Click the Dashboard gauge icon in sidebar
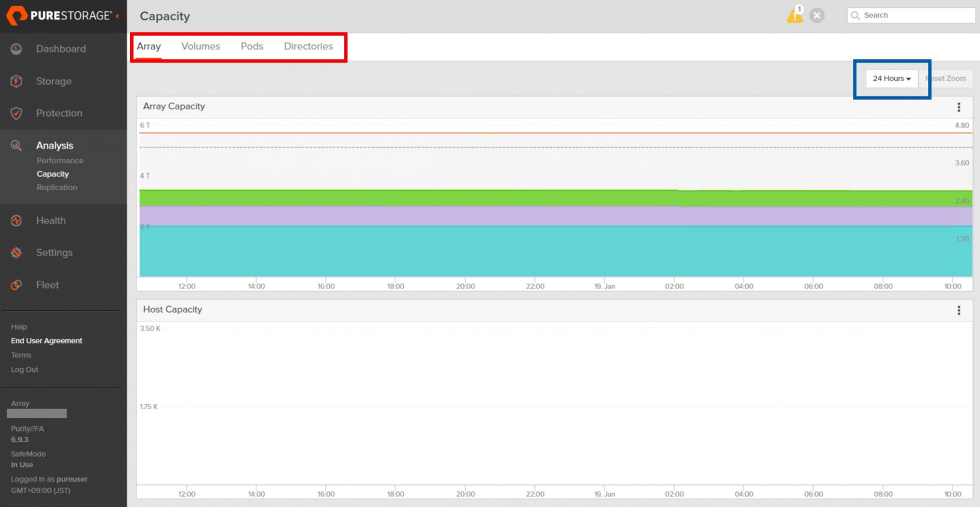The image size is (980, 507). point(16,49)
